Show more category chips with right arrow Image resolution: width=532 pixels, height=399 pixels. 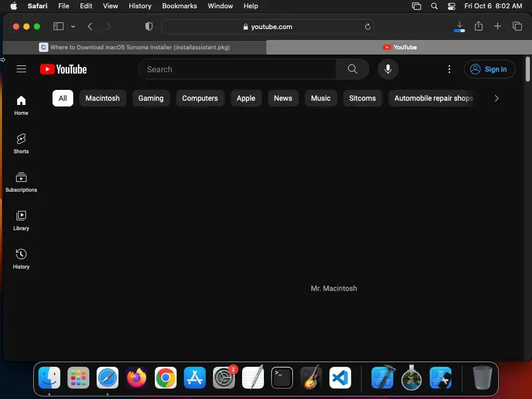[496, 98]
